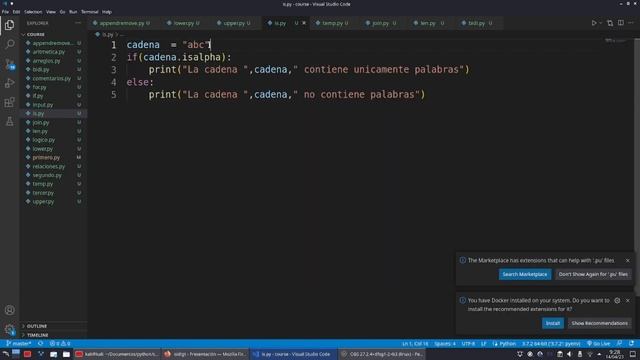Screen dimensions: 640x360
Task: Dismiss the Marketplace extensions notification
Action: tap(628, 260)
